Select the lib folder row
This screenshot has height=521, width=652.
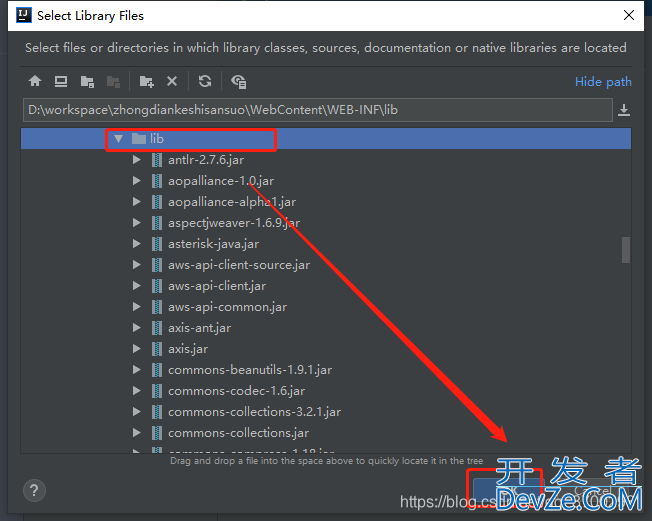(326, 138)
